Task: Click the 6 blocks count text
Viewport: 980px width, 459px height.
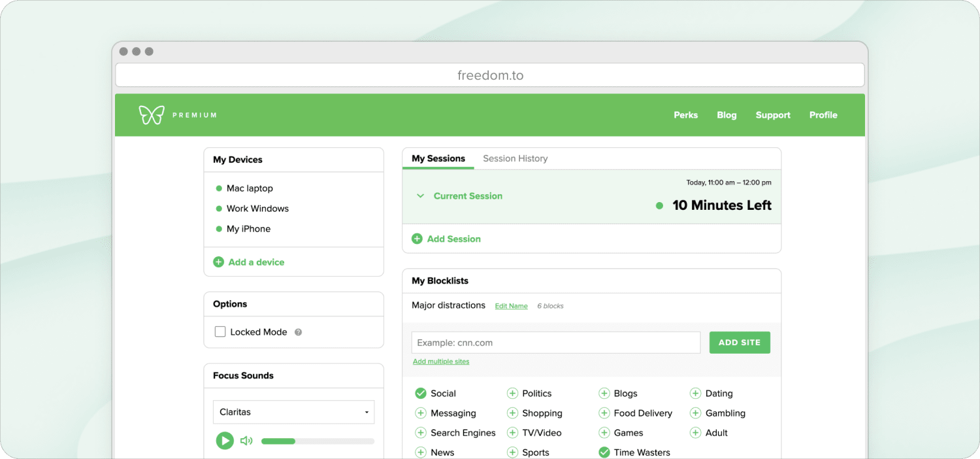Action: 550,306
